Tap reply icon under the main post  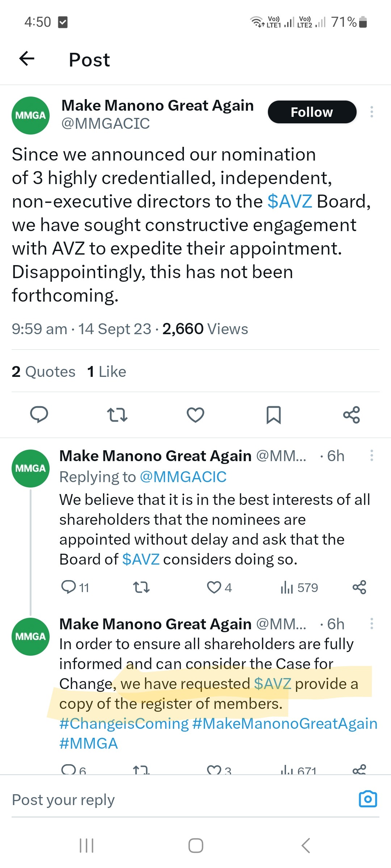[39, 414]
